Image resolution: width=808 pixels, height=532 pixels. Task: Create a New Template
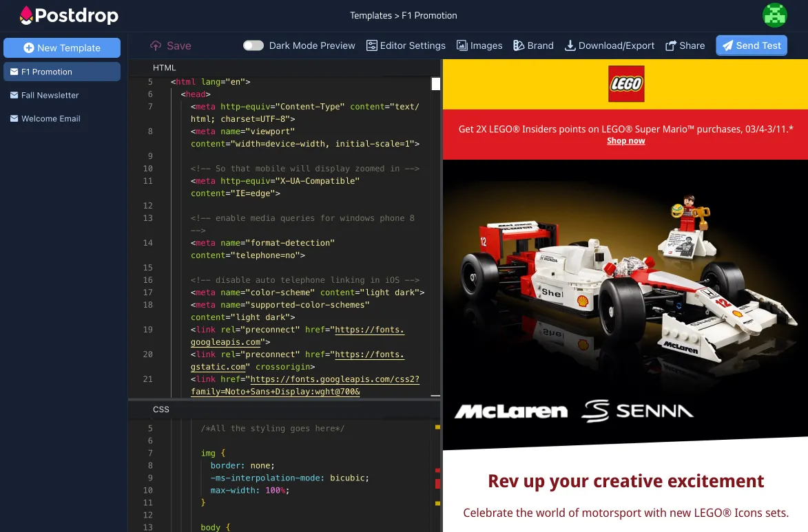point(62,48)
